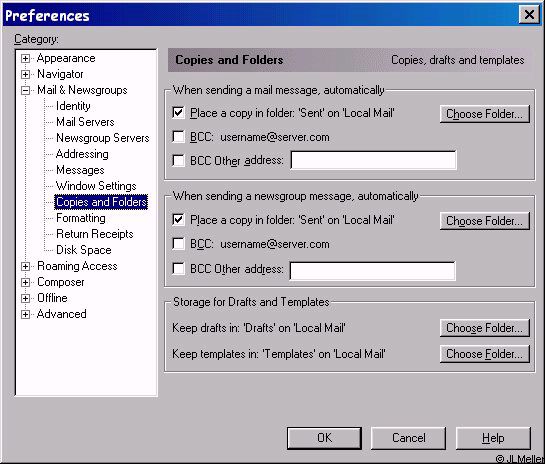Screen dimensions: 545x464
Task: Expand the Navigator category
Action: point(25,74)
